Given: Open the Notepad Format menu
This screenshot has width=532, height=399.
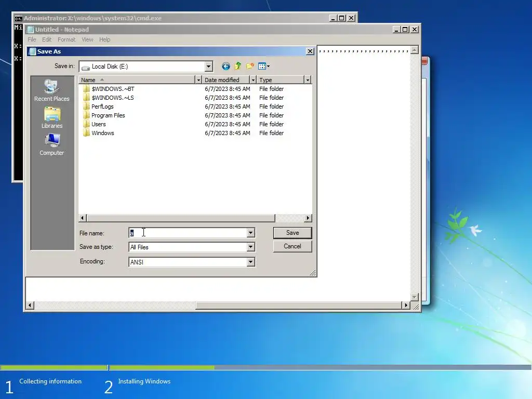Looking at the screenshot, I should coord(66,39).
